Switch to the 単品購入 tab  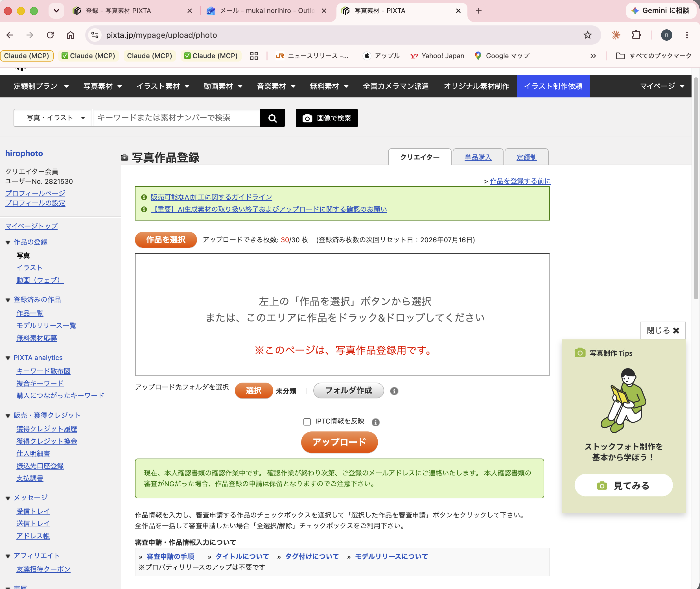(x=478, y=157)
